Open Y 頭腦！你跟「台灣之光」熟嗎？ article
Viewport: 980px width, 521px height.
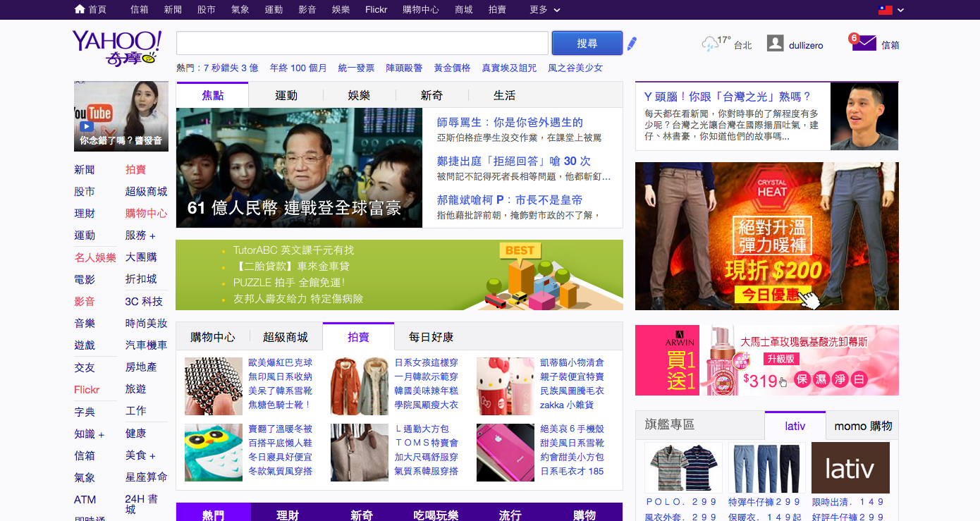(x=728, y=97)
